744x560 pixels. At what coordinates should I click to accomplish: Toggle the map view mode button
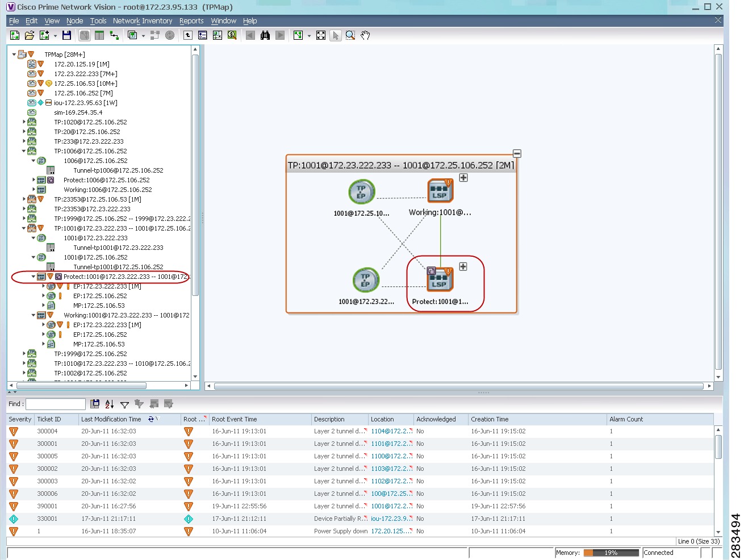(85, 35)
